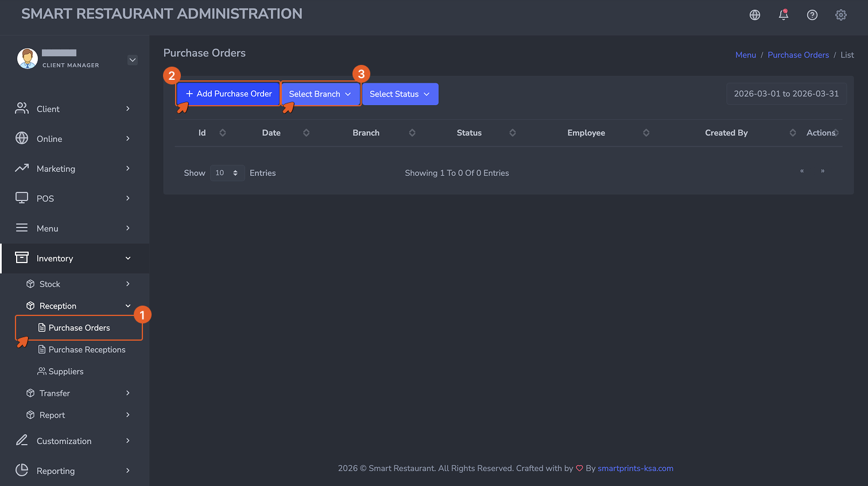Open the Select Branch dropdown

320,94
